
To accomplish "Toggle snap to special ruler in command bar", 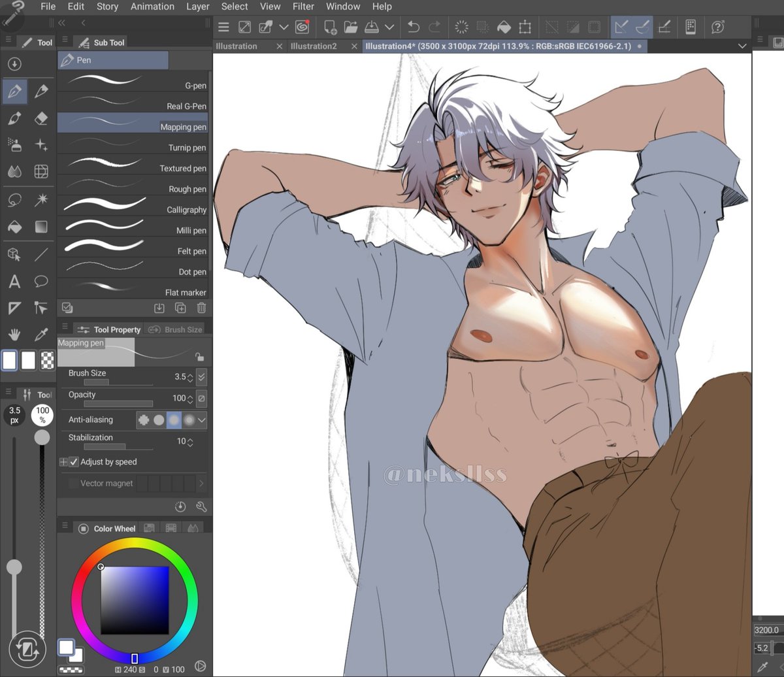I will coord(643,27).
